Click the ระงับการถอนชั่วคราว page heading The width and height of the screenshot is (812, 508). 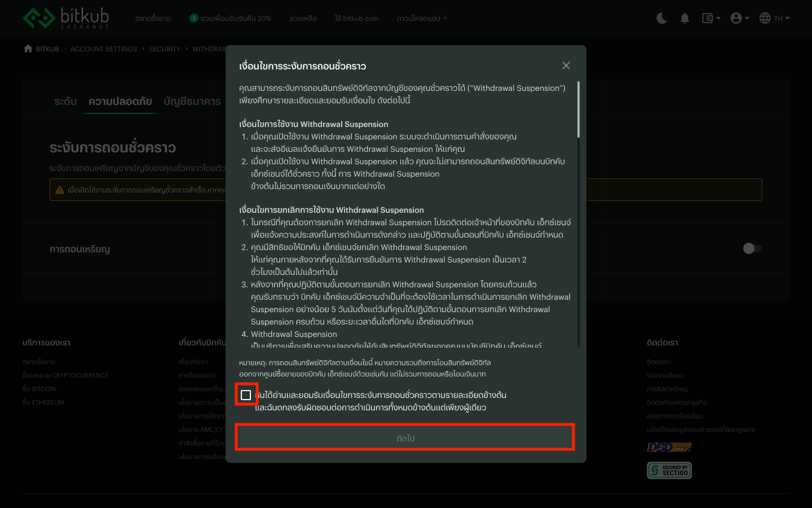(113, 148)
